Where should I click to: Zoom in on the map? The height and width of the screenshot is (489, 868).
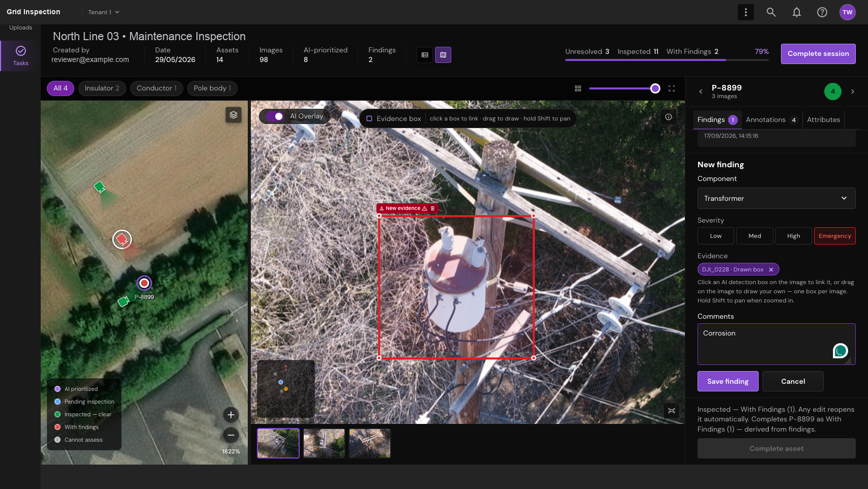(x=231, y=415)
